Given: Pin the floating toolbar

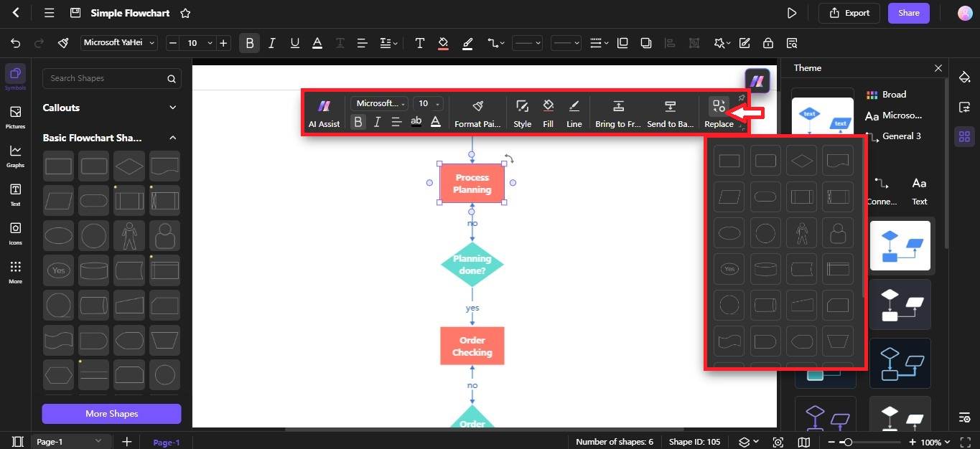Looking at the screenshot, I should pyautogui.click(x=742, y=98).
